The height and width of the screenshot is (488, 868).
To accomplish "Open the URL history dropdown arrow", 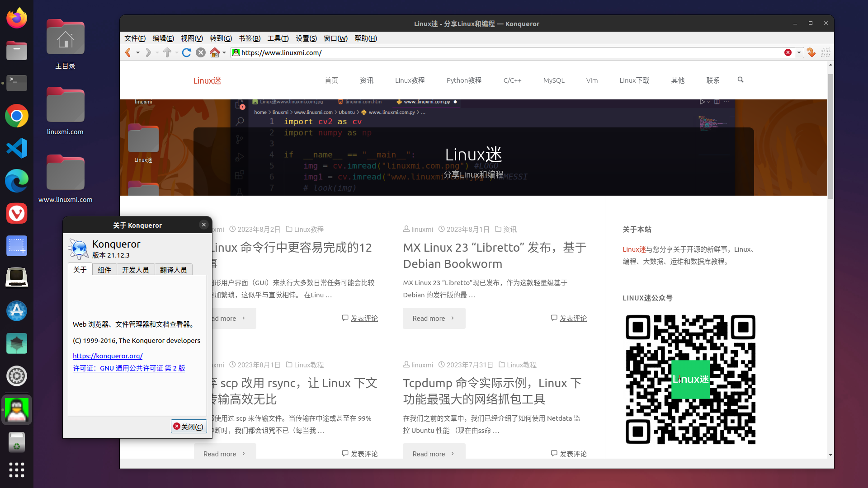I will 799,52.
